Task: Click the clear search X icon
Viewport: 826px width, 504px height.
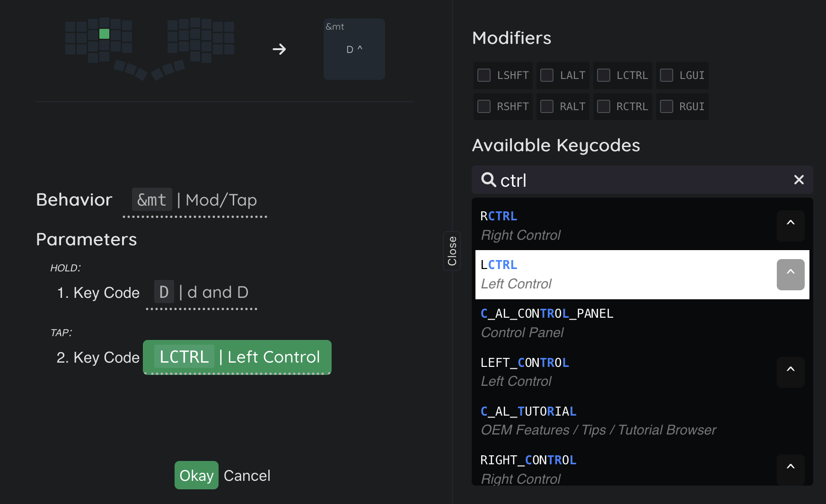Action: point(799,180)
